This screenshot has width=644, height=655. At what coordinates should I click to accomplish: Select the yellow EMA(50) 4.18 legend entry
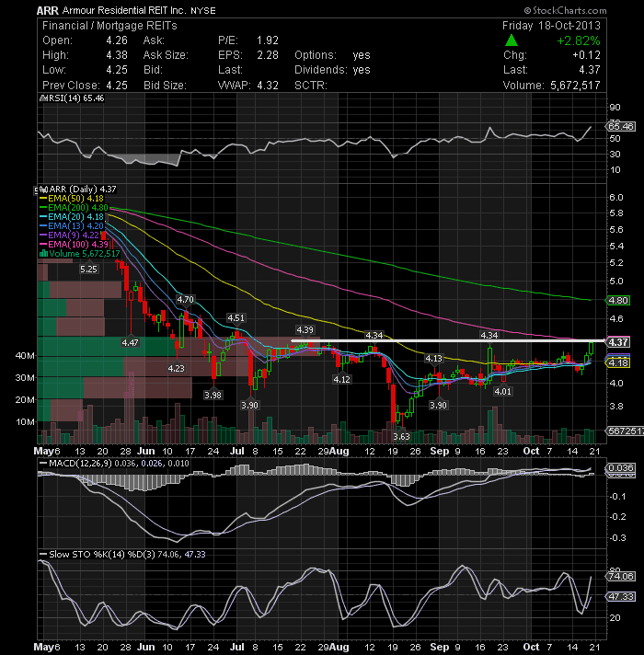click(x=72, y=199)
